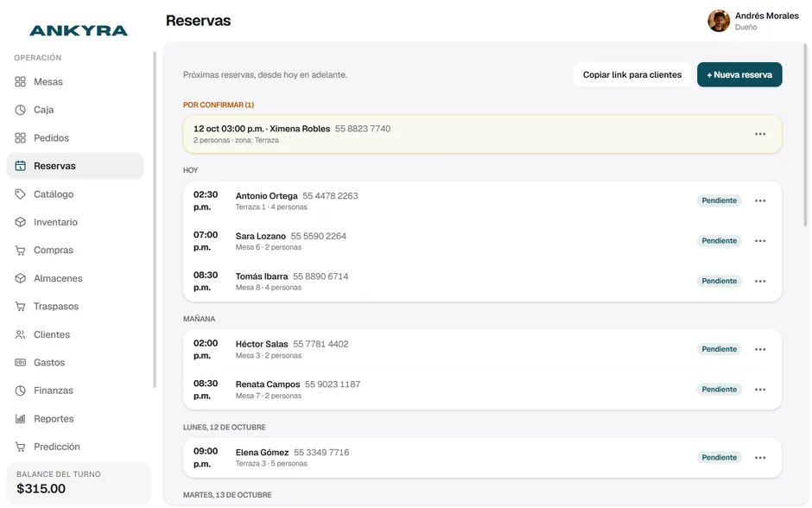
Task: Click Pendiente status for Antonio Ortega
Action: coord(720,201)
